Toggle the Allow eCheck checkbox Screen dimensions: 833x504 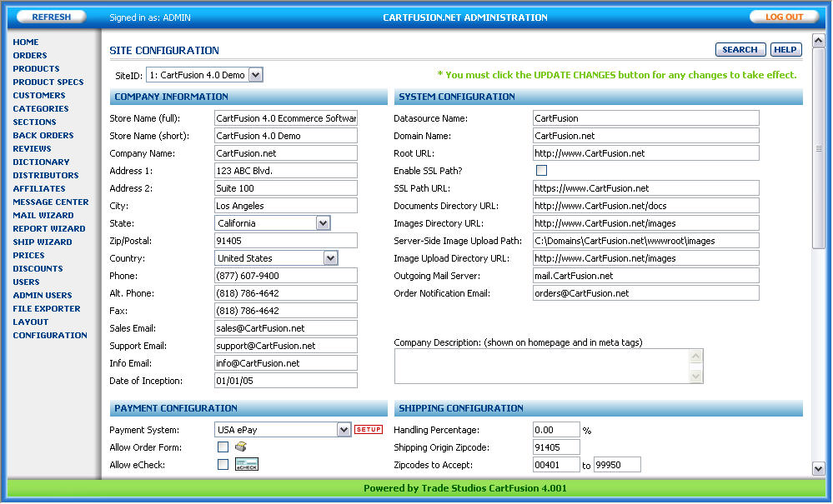pyautogui.click(x=223, y=464)
